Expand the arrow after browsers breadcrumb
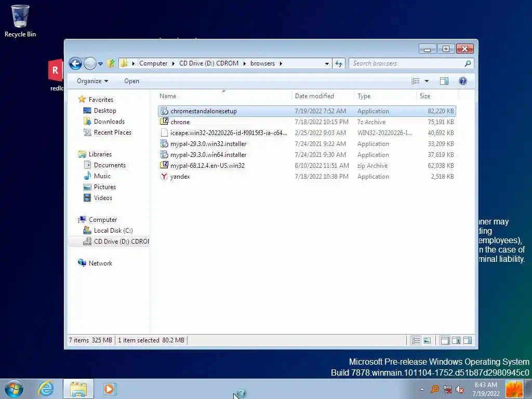Image resolution: width=532 pixels, height=399 pixels. click(x=281, y=63)
